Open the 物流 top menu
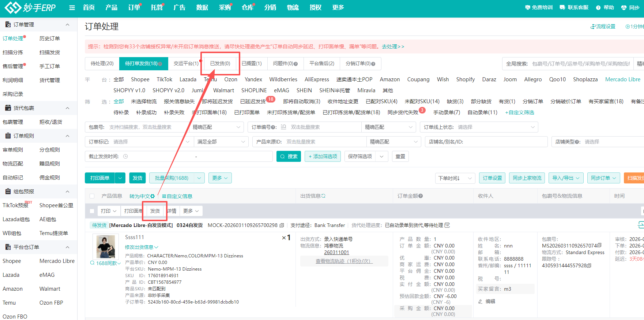The width and height of the screenshot is (644, 320). tap(293, 8)
